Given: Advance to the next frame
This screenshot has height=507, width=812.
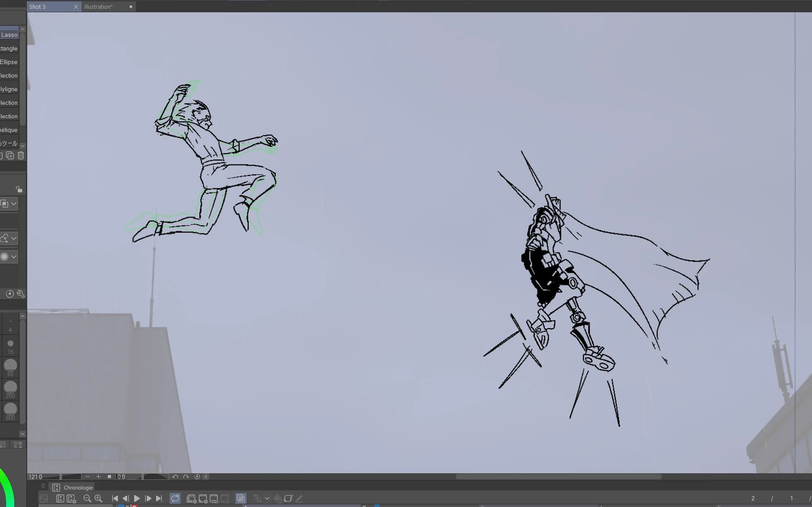Looking at the screenshot, I should pyautogui.click(x=148, y=498).
